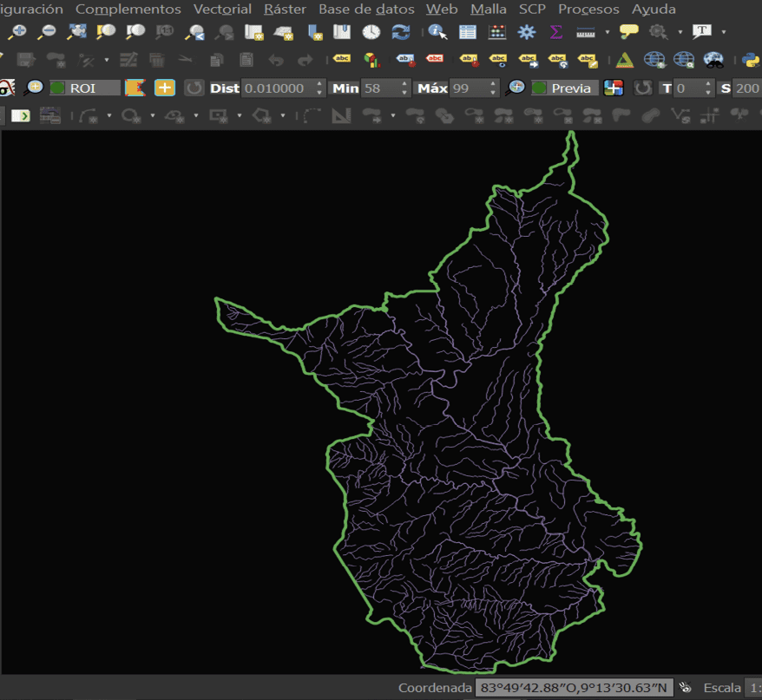Toggle the Previa preview display
Viewport: 762px width, 700px height.
(539, 88)
